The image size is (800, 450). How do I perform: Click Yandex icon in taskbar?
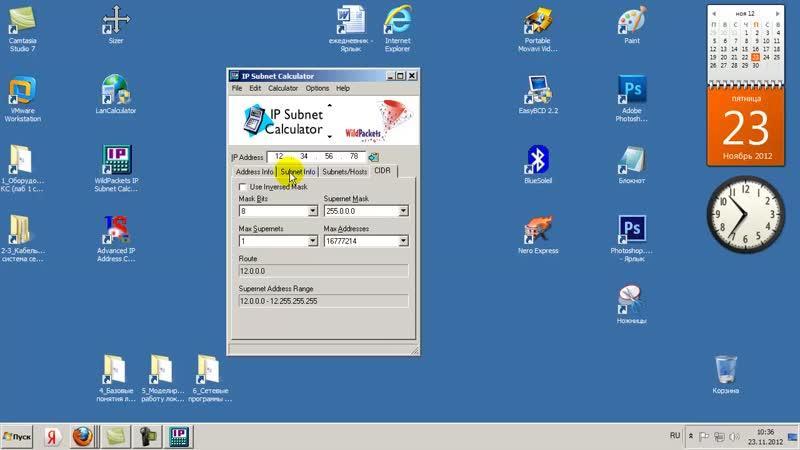pos(51,436)
